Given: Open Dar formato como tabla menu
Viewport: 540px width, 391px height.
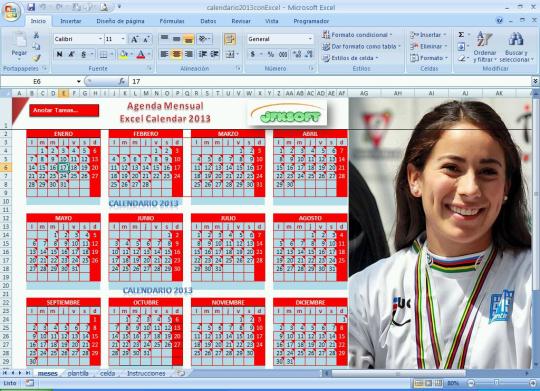Looking at the screenshot, I should [362, 46].
